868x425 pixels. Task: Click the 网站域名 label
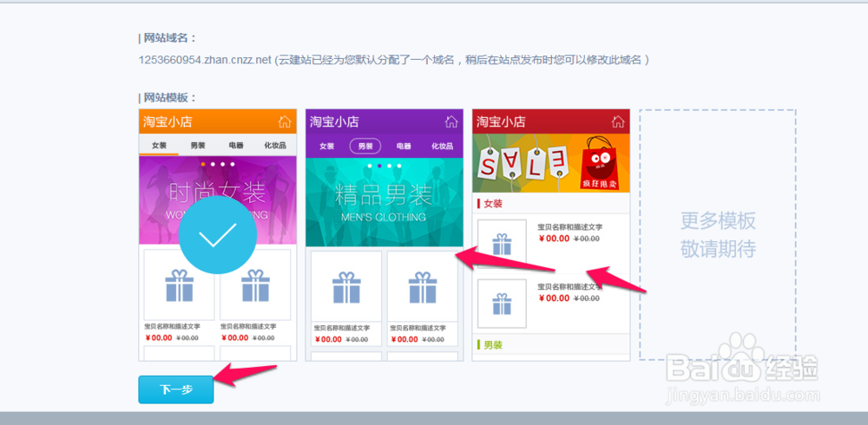coord(168,38)
